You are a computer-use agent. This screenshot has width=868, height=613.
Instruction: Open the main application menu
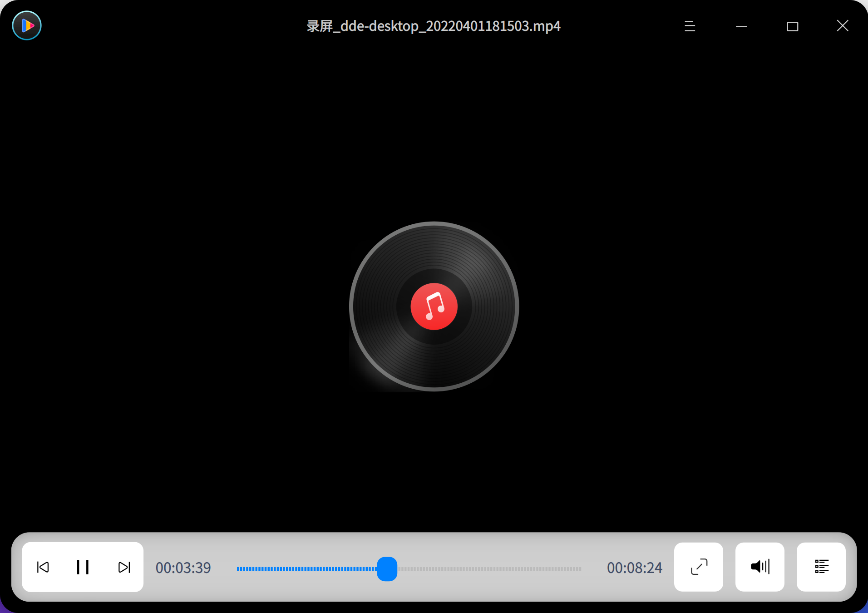tap(689, 26)
